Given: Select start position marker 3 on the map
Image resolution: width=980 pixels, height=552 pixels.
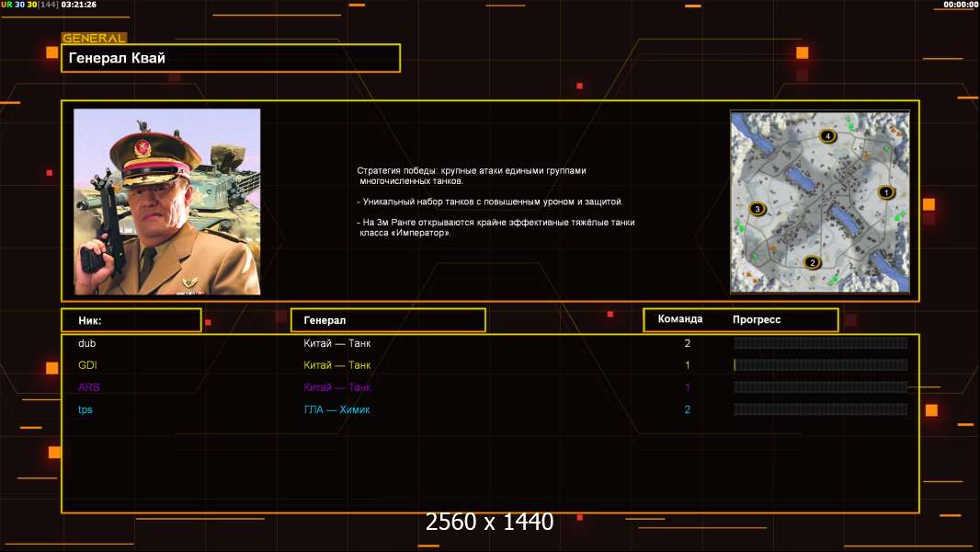Looking at the screenshot, I should 758,209.
